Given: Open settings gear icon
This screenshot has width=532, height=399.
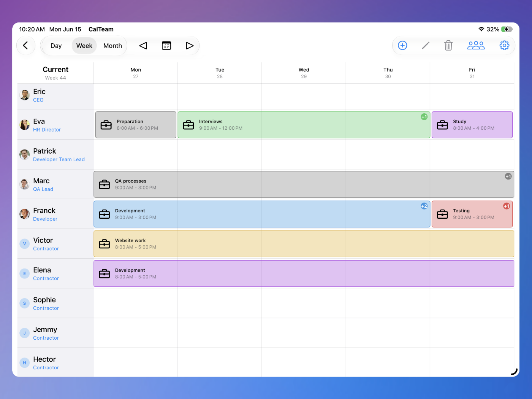Looking at the screenshot, I should pos(504,46).
